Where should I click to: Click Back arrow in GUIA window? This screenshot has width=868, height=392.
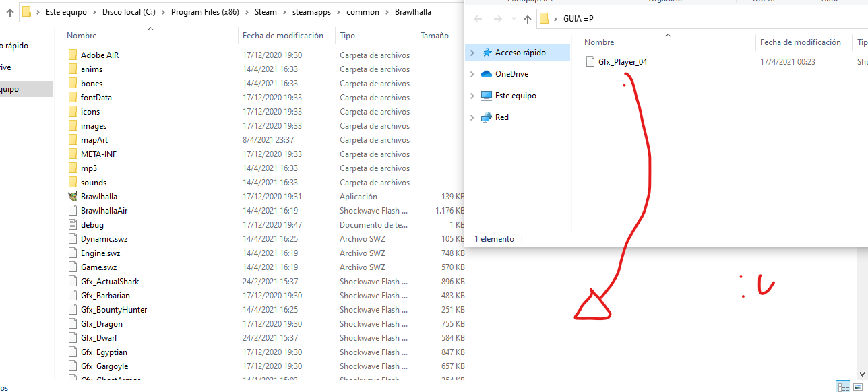point(478,20)
